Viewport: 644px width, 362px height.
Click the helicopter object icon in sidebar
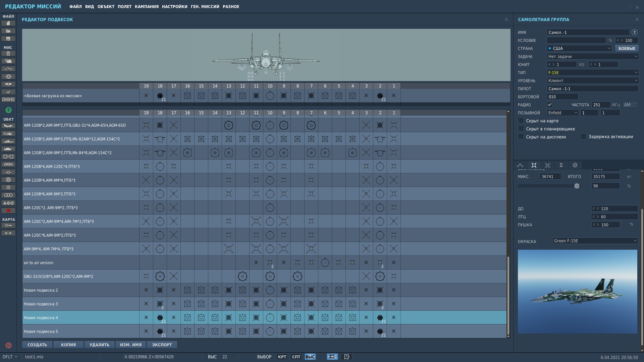pyautogui.click(x=8, y=133)
